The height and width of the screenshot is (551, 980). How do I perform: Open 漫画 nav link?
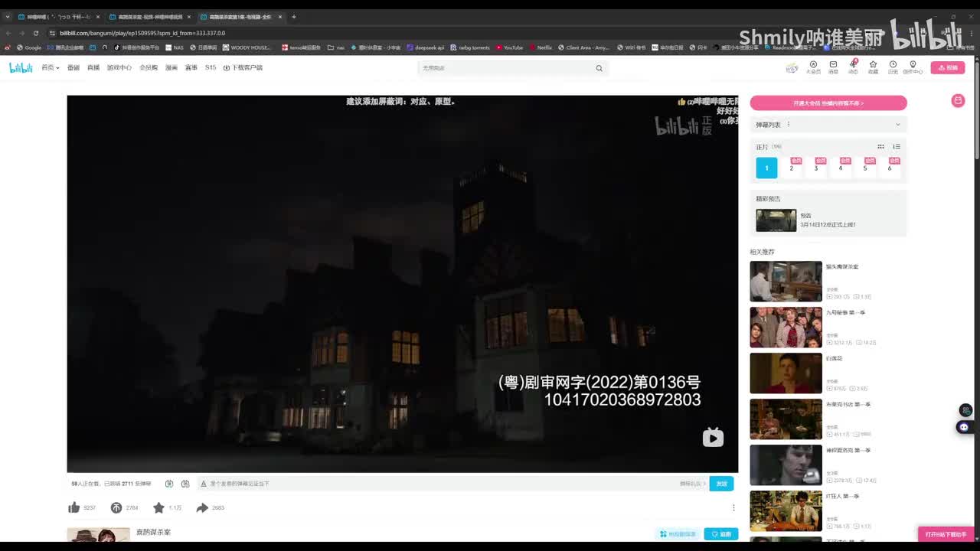pyautogui.click(x=171, y=67)
